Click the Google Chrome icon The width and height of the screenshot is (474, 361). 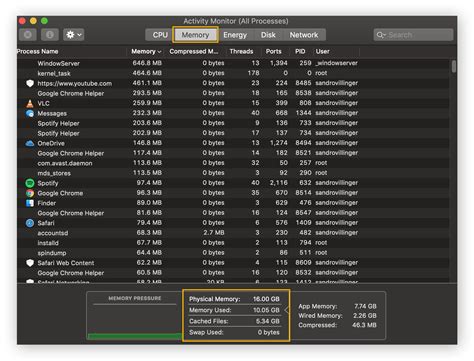tap(30, 193)
